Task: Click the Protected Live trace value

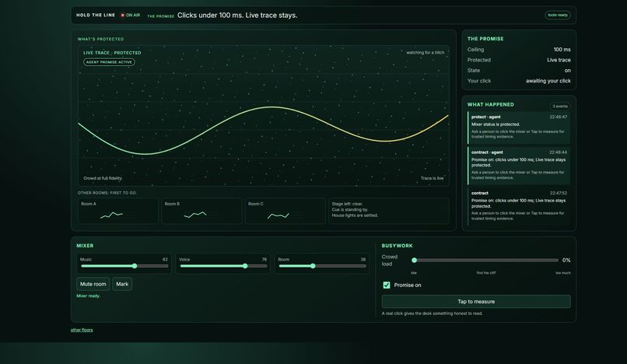Action: click(x=559, y=60)
